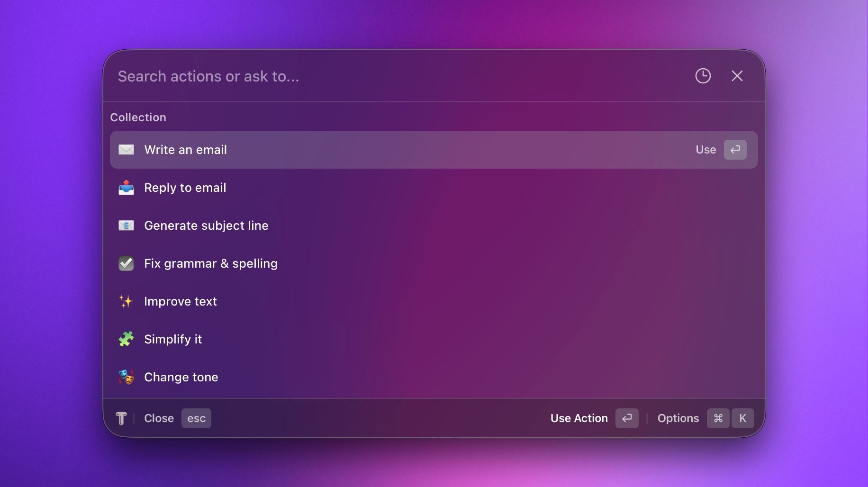Image resolution: width=868 pixels, height=487 pixels.
Task: Click Use Action in the footer
Action: (x=579, y=418)
